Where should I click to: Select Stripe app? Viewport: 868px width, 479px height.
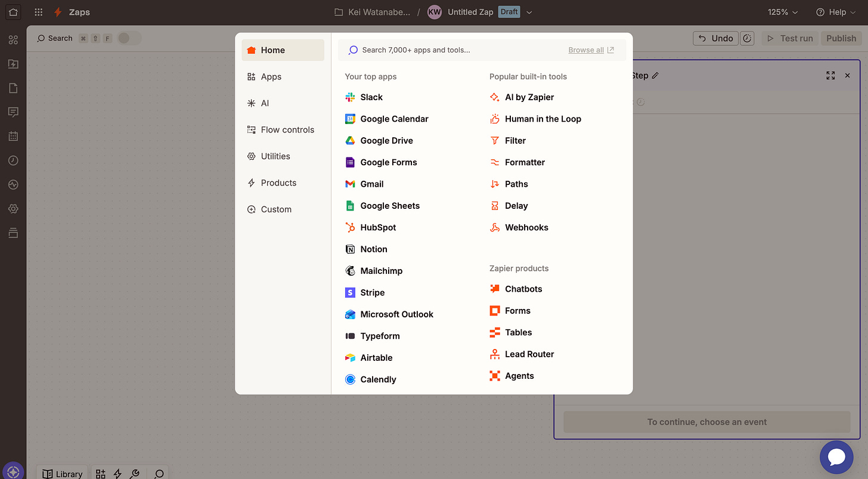coord(365,292)
